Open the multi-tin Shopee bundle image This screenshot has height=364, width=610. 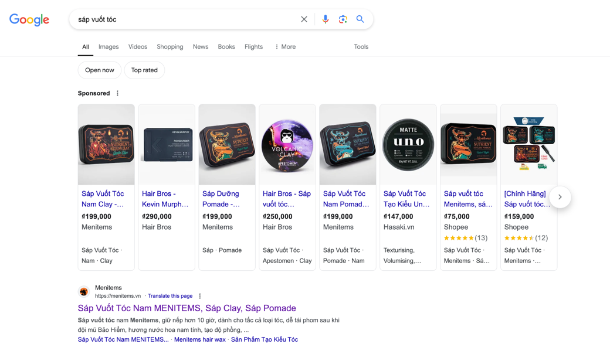pyautogui.click(x=528, y=145)
